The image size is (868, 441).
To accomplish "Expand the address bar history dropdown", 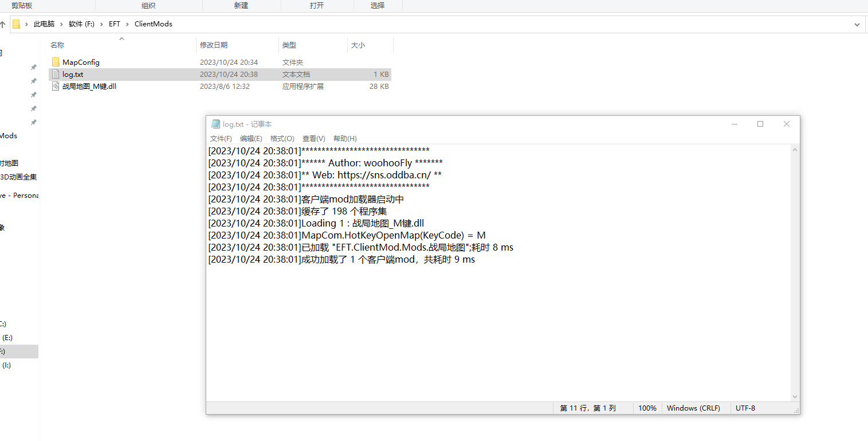I will coord(857,24).
